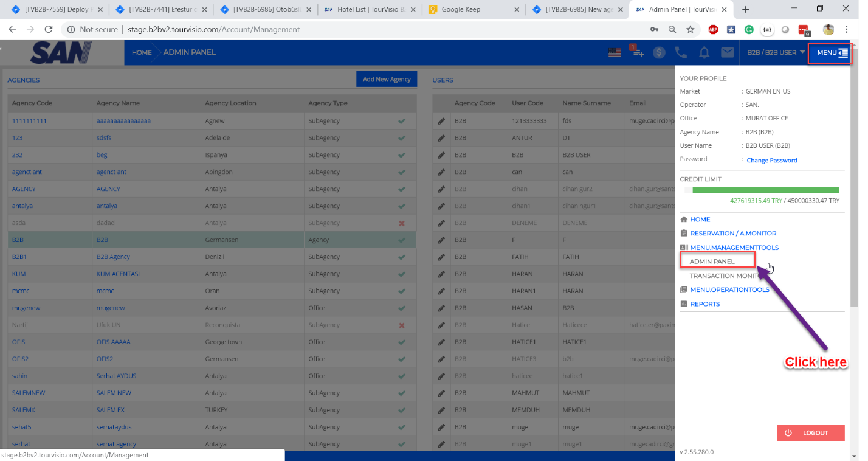Toggle the red X status for agency asda
The width and height of the screenshot is (868, 461).
point(401,223)
